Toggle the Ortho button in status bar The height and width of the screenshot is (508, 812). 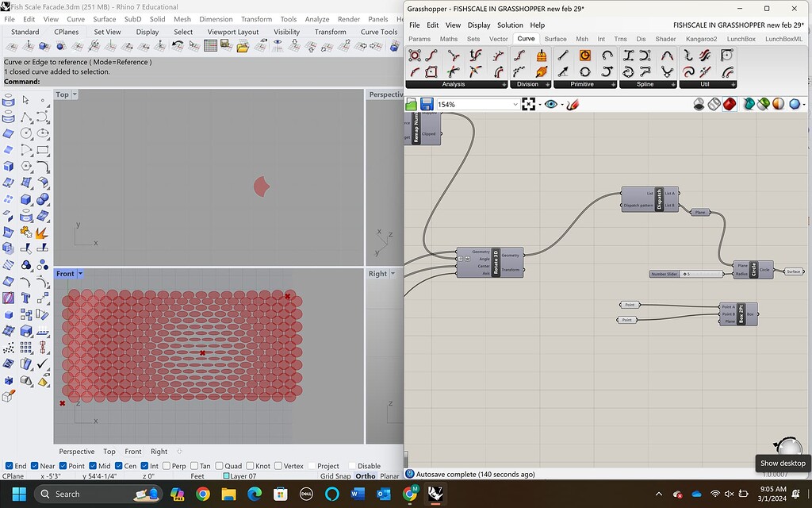[x=365, y=476]
